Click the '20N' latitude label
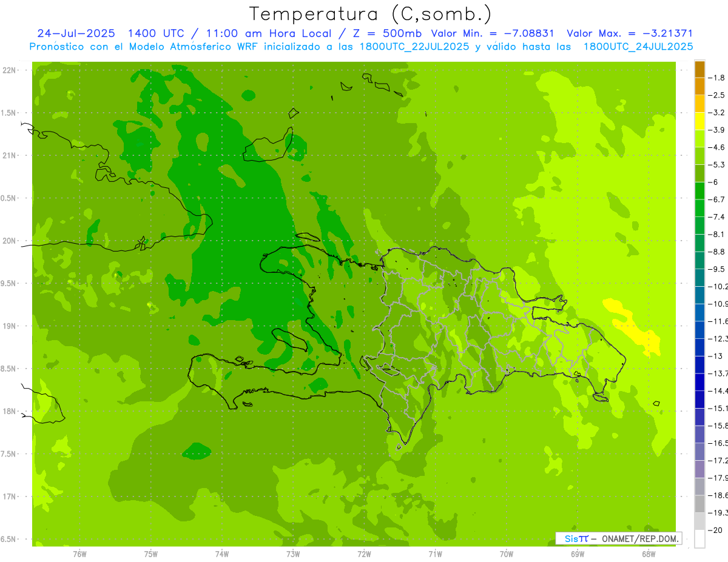This screenshot has height=562, width=728. pyautogui.click(x=10, y=241)
